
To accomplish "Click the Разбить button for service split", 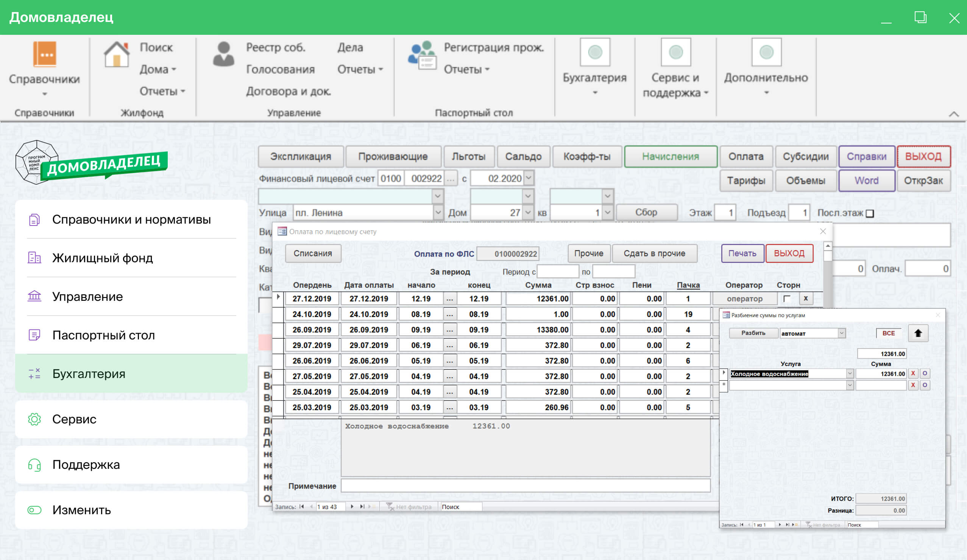I will (x=752, y=332).
